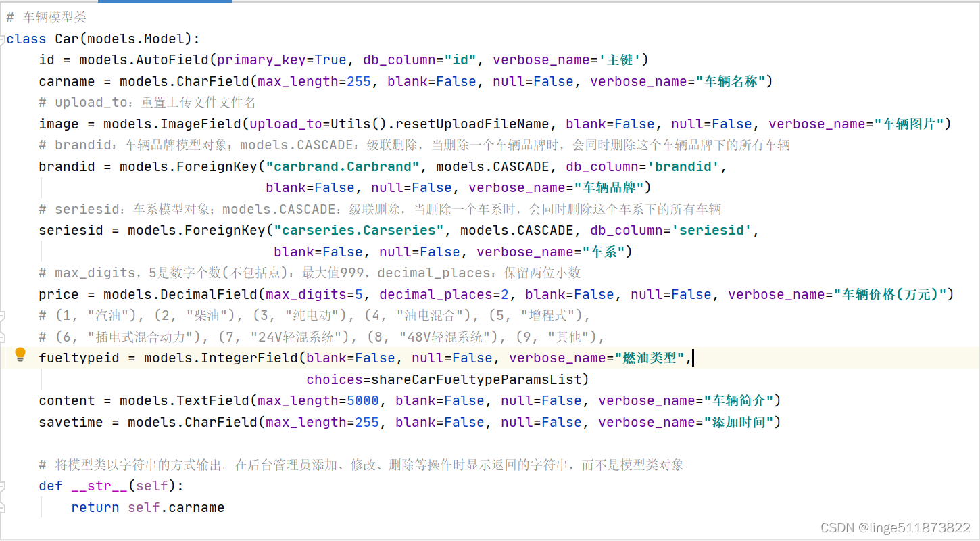The image size is (980, 541).
Task: Click the "车辆价格(万元)" string
Action: pos(889,295)
